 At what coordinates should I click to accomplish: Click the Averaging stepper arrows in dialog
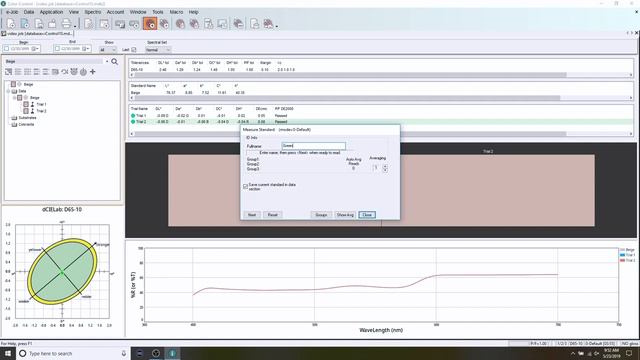point(385,168)
